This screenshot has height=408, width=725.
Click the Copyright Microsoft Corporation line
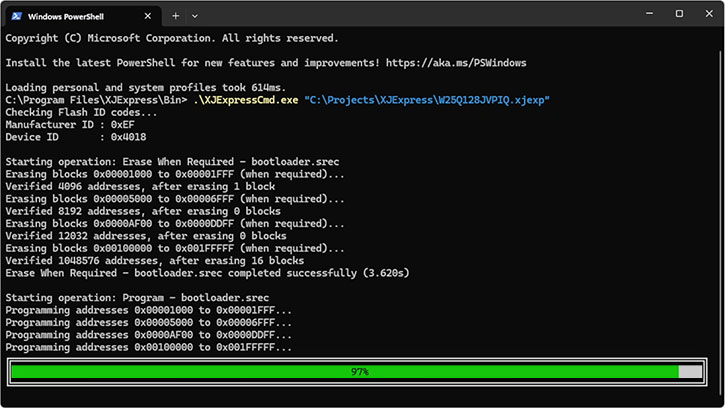click(172, 38)
